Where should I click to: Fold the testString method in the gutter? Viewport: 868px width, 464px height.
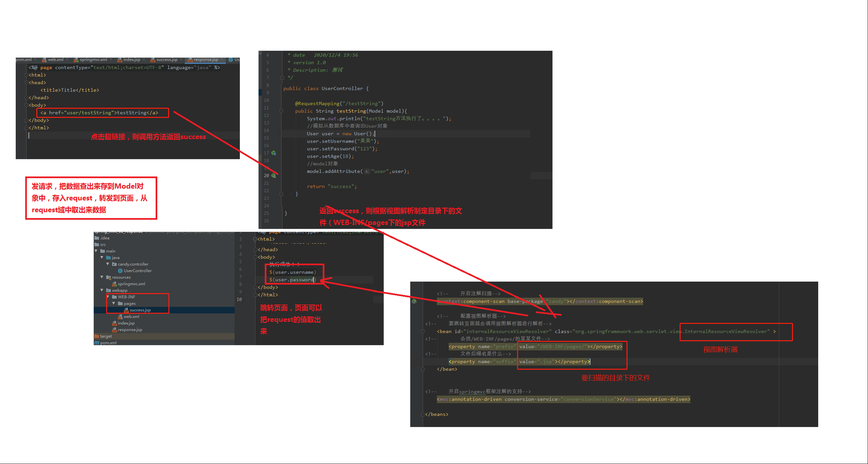281,111
